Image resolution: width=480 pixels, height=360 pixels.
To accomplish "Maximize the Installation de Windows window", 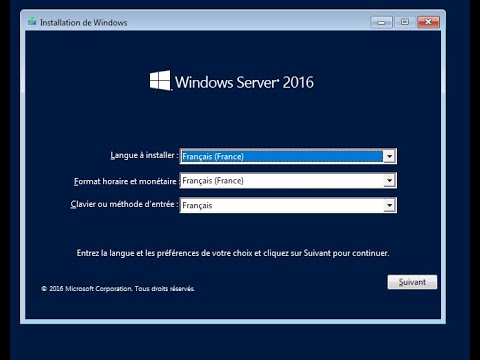I will [x=405, y=22].
